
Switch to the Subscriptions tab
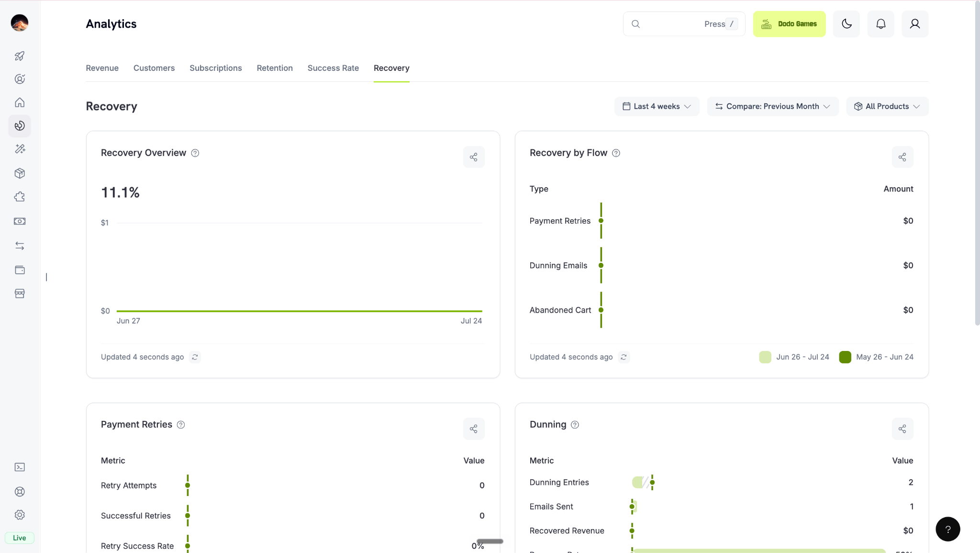[x=216, y=68]
